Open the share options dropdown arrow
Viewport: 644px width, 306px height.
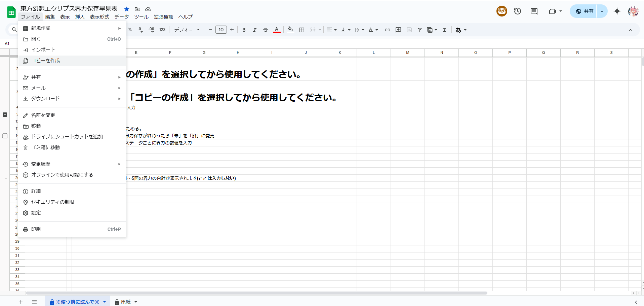click(x=602, y=11)
